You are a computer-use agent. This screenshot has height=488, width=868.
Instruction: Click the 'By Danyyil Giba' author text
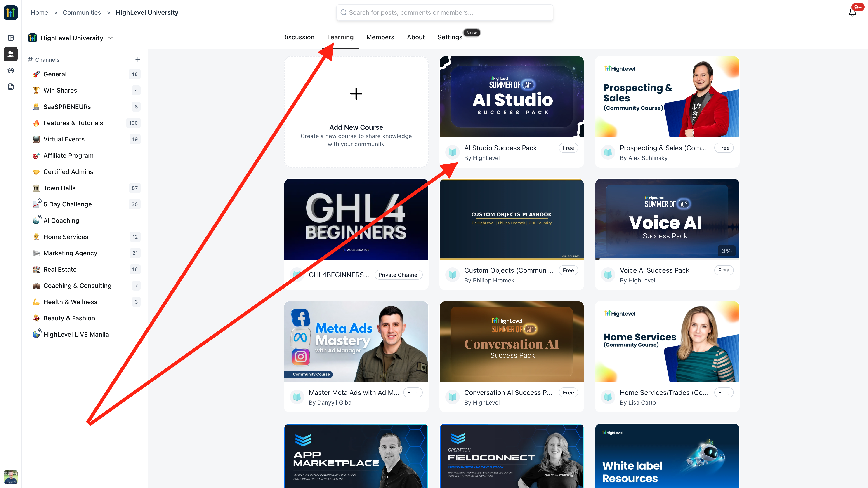pyautogui.click(x=330, y=403)
